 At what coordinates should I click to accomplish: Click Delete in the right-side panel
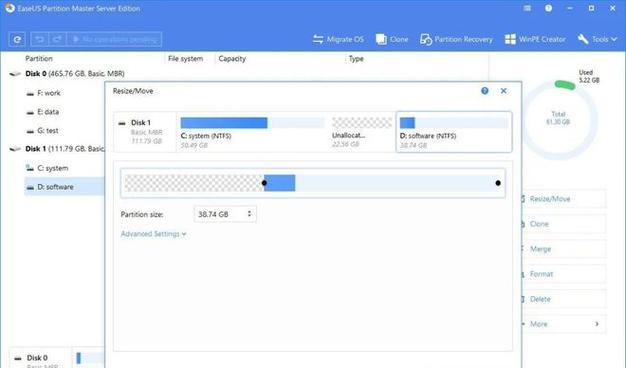(564, 299)
